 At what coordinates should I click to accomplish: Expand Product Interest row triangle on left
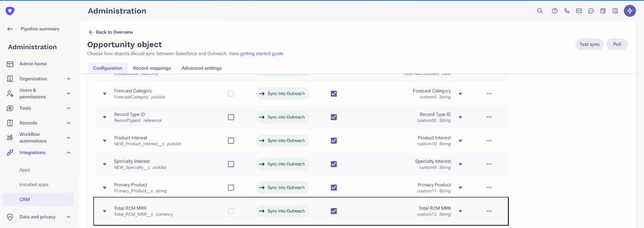(x=105, y=141)
